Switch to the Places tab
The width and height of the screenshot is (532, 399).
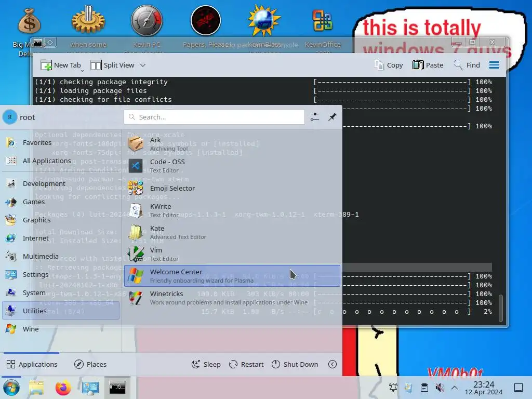coord(90,364)
